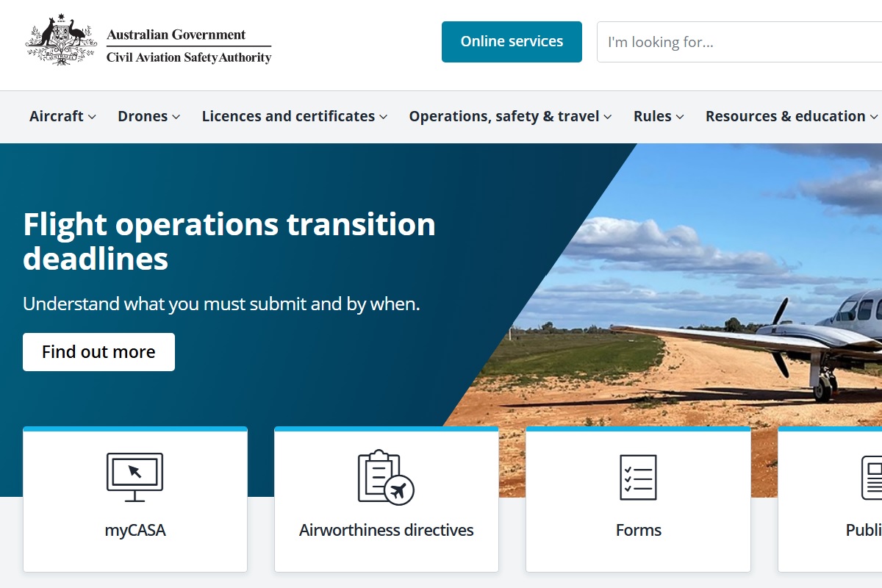Open the myCASA monitor icon
This screenshot has height=588, width=882.
click(x=135, y=478)
